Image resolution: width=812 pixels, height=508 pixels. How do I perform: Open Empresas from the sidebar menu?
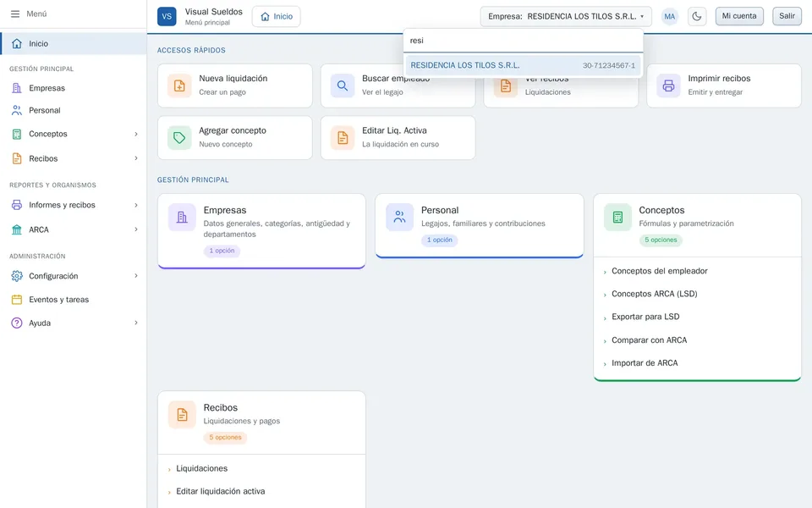pyautogui.click(x=74, y=88)
